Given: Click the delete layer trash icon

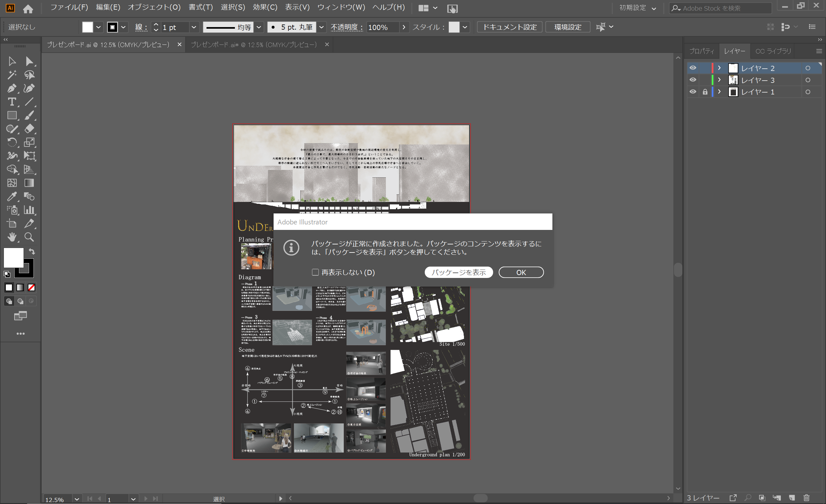Looking at the screenshot, I should [x=807, y=498].
